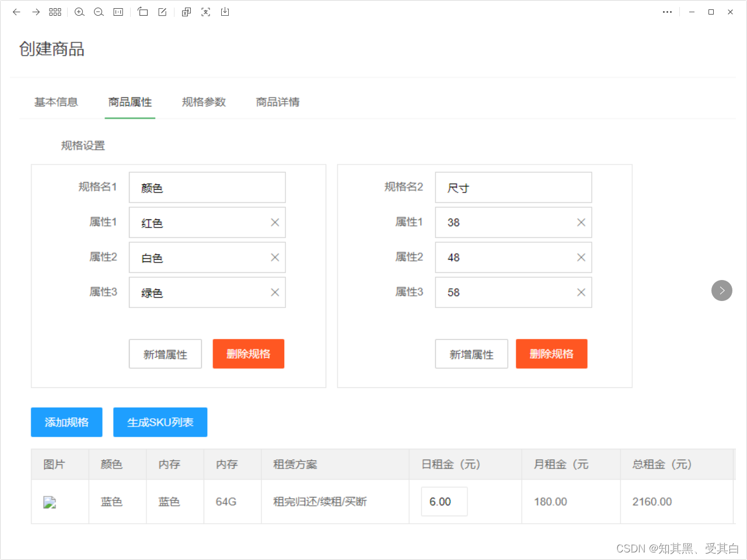Switch to the 基本信息 tab
Screen dimensions: 747x560
coord(56,102)
